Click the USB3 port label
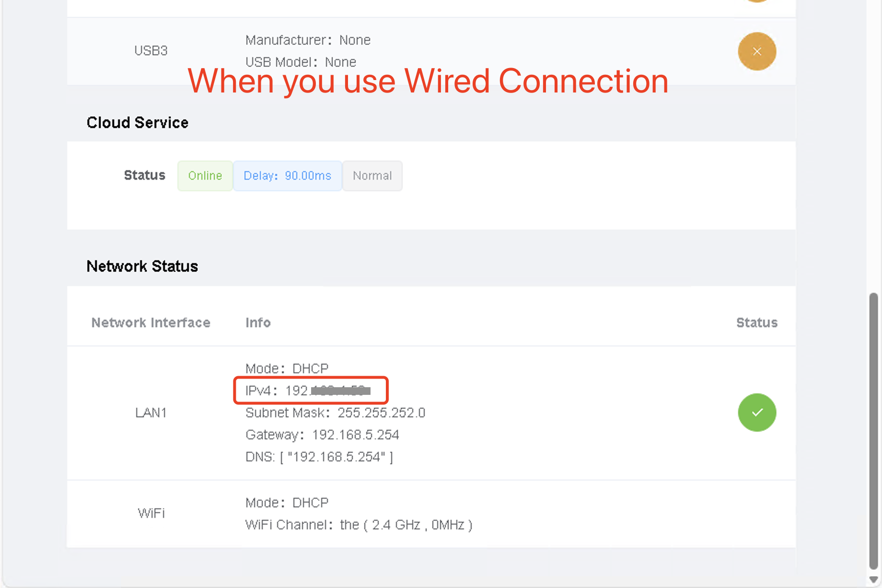 [151, 51]
